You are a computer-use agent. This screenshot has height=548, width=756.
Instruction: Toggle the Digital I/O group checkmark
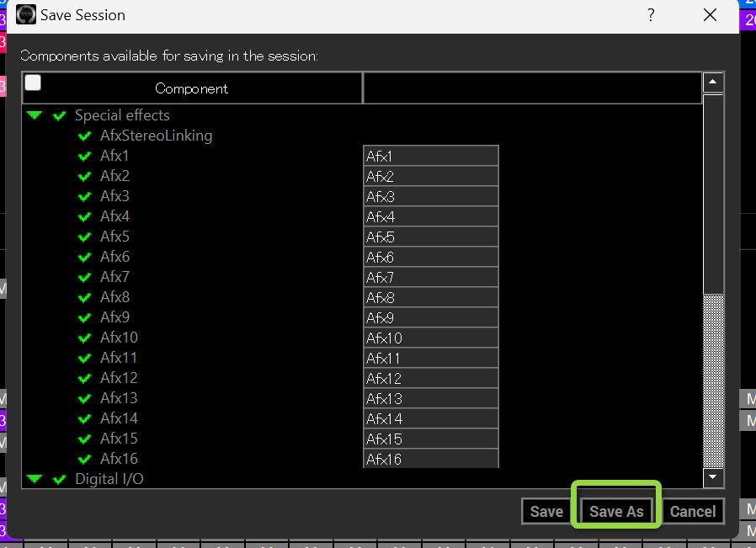(x=59, y=480)
